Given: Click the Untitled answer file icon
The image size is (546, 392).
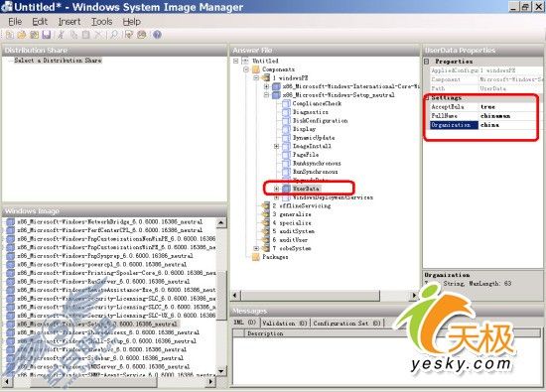Looking at the screenshot, I should pos(245,61).
